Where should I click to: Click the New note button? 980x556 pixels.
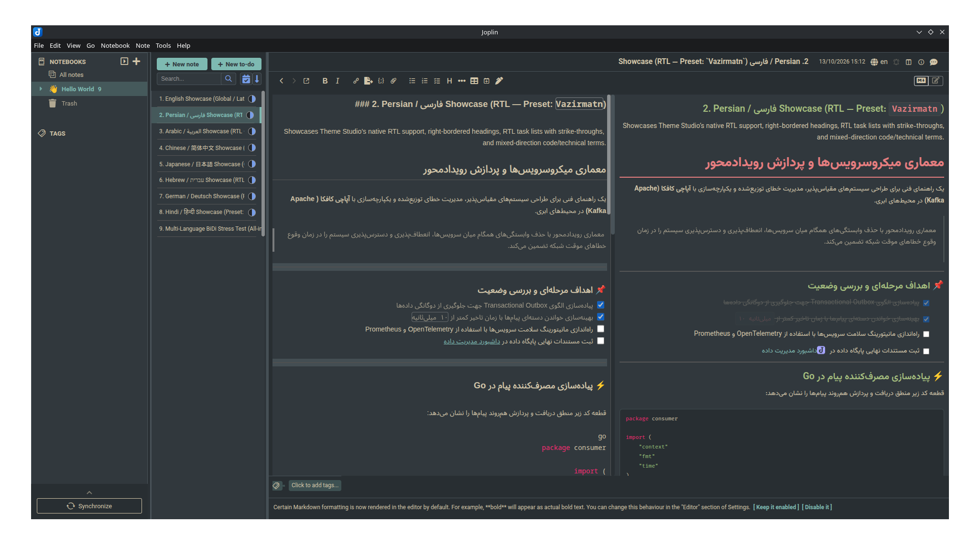pyautogui.click(x=182, y=64)
